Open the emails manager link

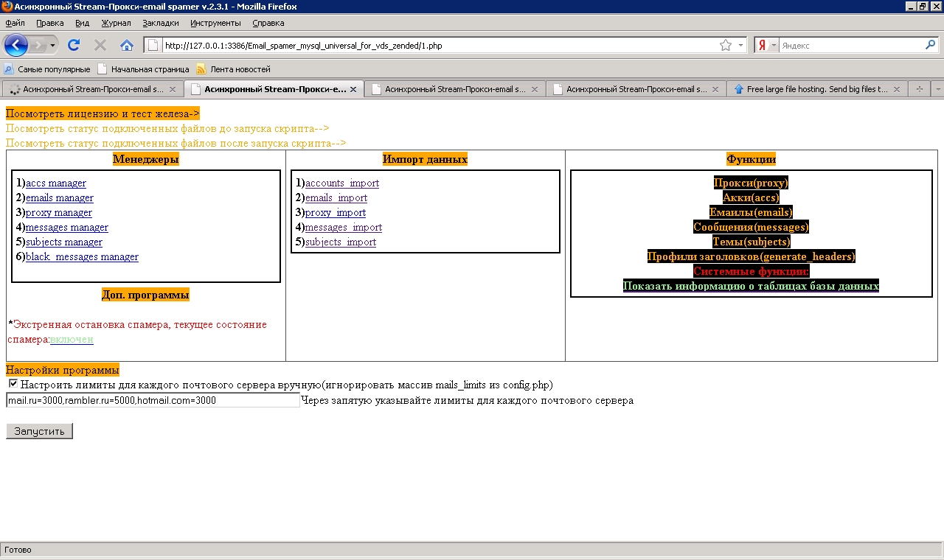[60, 197]
